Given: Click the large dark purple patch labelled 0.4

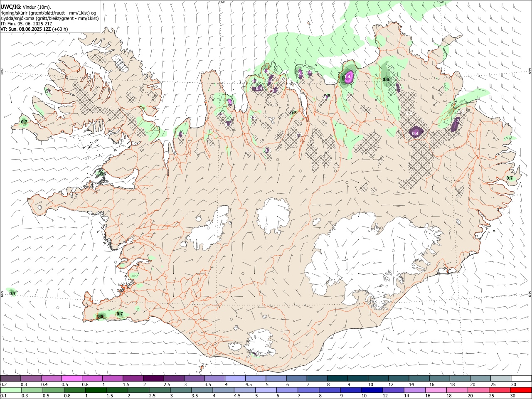Looking at the screenshot, I should tap(416, 133).
